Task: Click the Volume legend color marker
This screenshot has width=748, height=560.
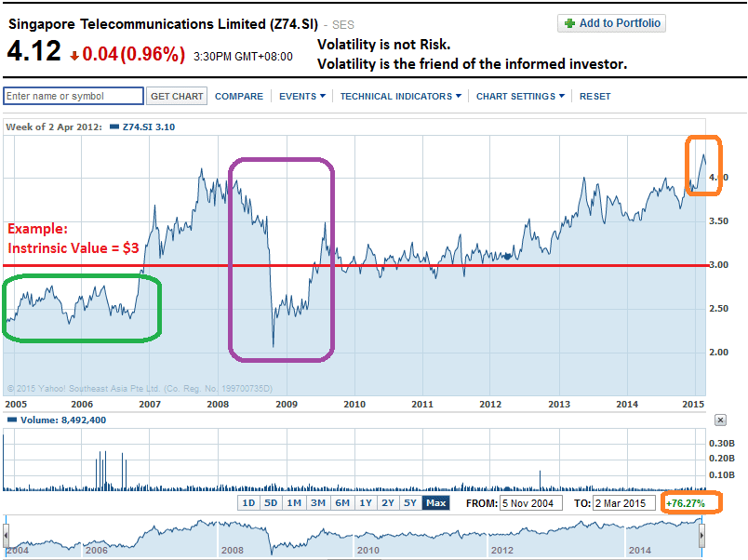Action: [x=11, y=420]
